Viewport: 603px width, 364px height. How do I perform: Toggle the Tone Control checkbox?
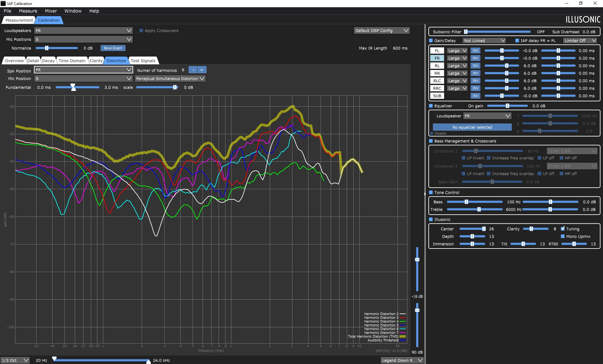(x=431, y=192)
